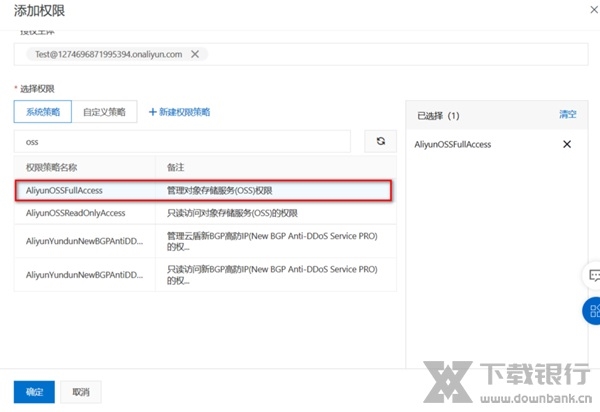Cancel with the 取消 button
The width and height of the screenshot is (600, 412).
[x=81, y=392]
